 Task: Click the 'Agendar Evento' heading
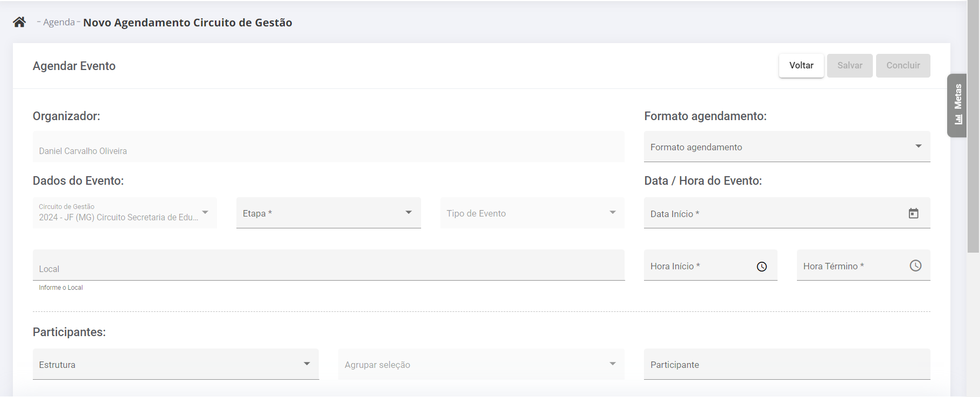[74, 66]
